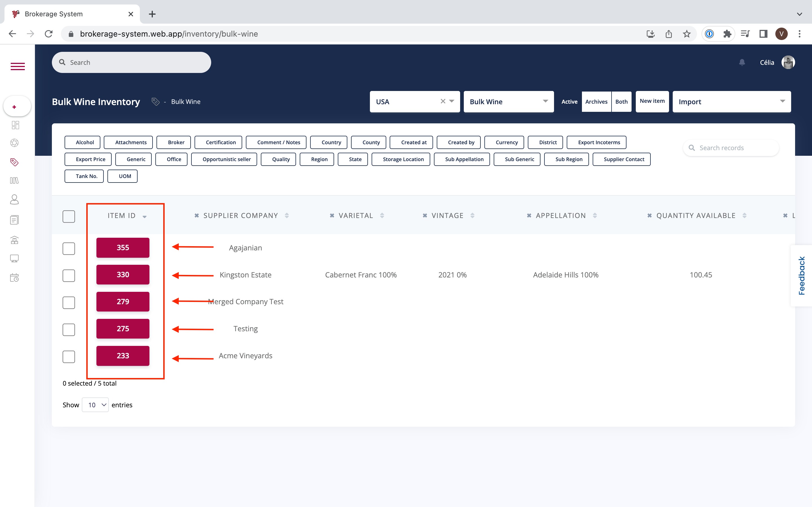This screenshot has height=507, width=812.
Task: Open the person contacts sidebar icon
Action: (14, 199)
